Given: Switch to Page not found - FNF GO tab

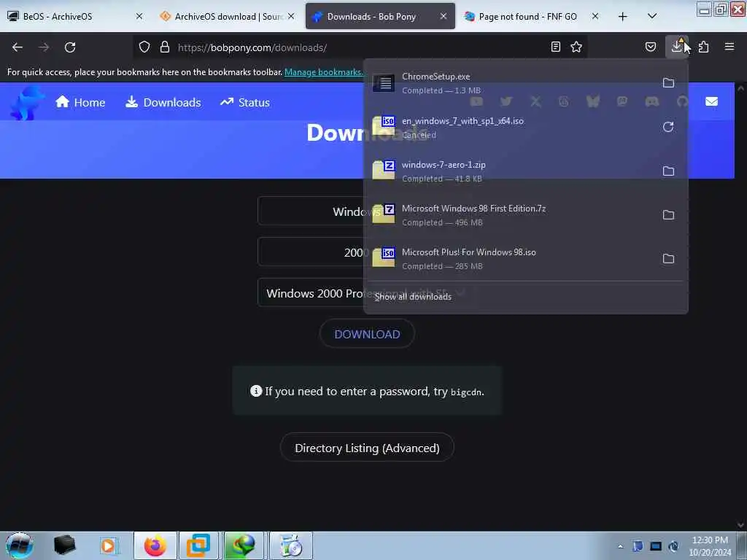Looking at the screenshot, I should (531, 16).
